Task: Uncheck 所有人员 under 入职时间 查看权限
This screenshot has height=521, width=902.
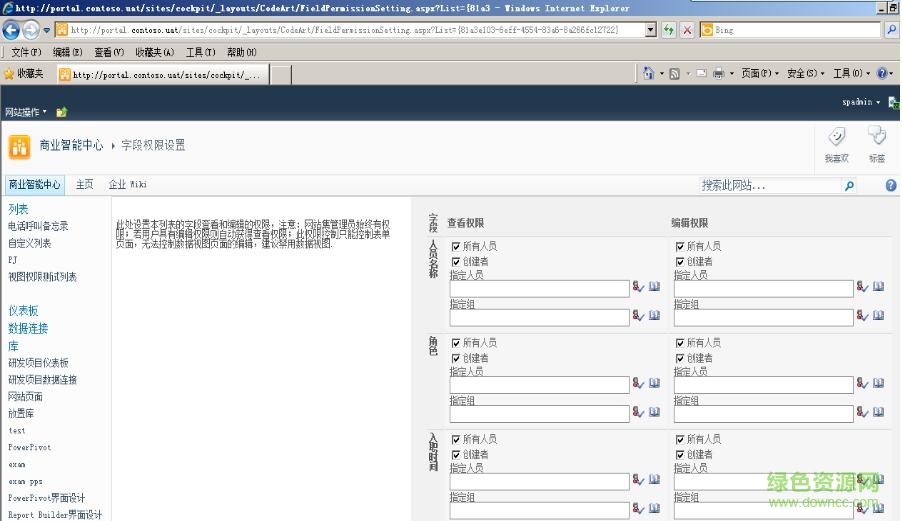Action: click(456, 440)
